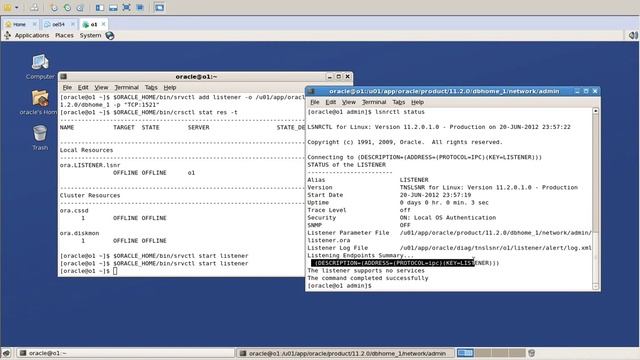
Task: Open Tabs menu in oracle@o1:~ terminal
Action: 151,87
